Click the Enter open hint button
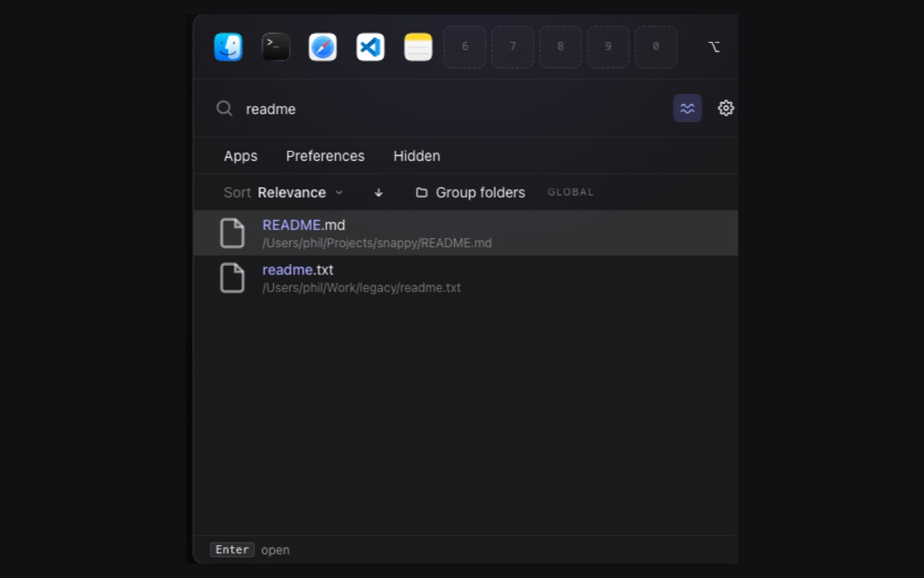 point(250,550)
